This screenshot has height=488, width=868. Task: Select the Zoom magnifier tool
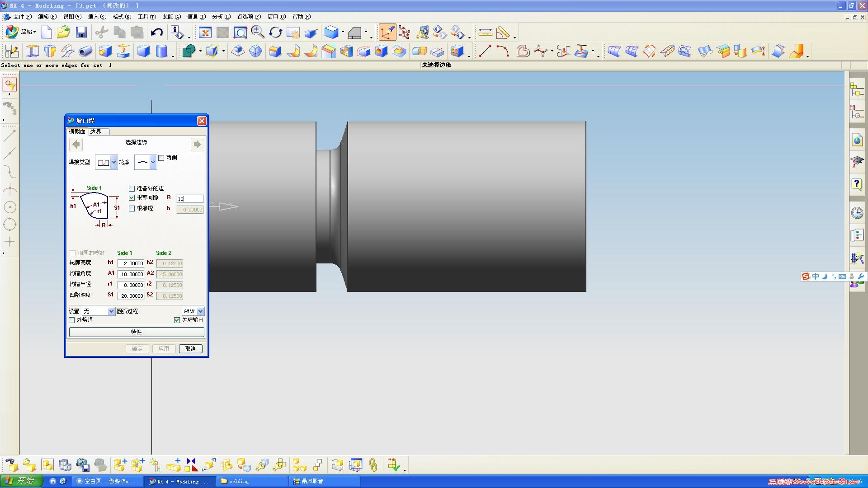pyautogui.click(x=258, y=32)
